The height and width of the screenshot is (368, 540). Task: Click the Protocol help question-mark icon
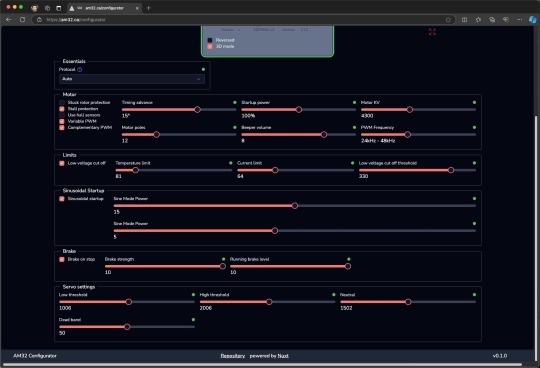[x=80, y=70]
